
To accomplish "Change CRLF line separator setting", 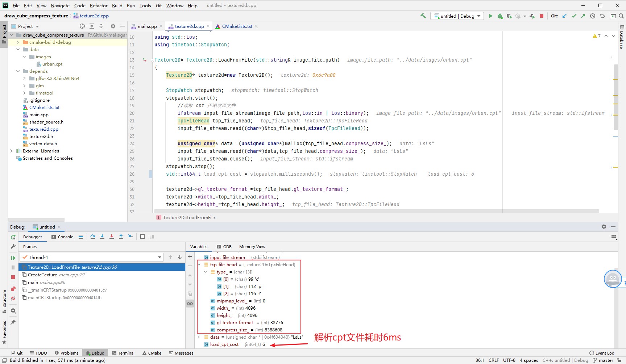I will click(x=494, y=360).
